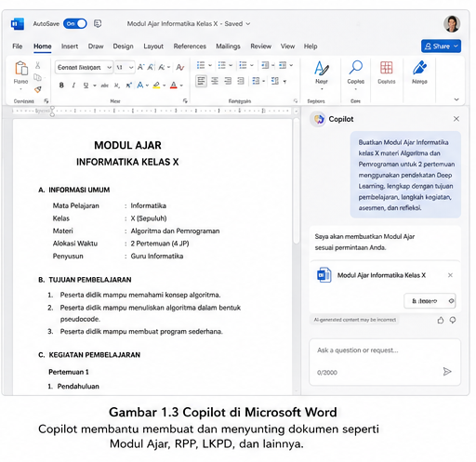This screenshot has height=462, width=476.
Task: Open the File menu
Action: [x=18, y=46]
